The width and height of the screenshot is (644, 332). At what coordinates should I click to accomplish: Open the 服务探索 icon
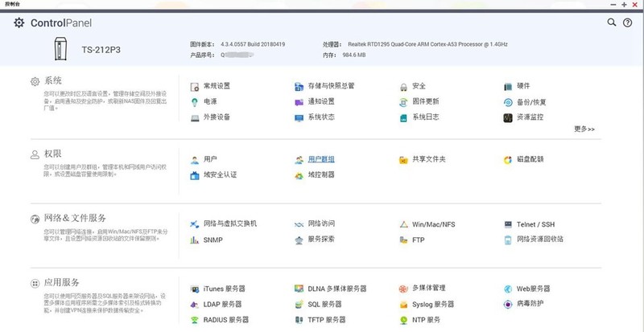299,240
